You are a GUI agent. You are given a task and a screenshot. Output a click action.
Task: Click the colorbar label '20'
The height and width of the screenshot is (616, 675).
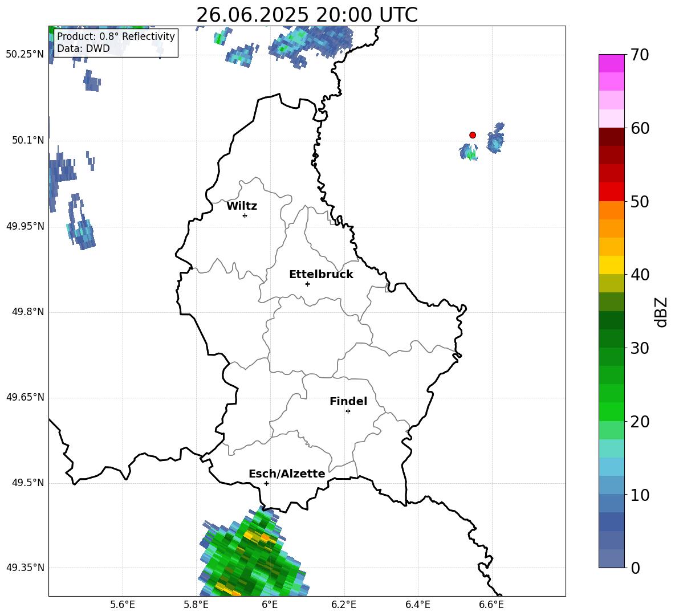click(x=640, y=422)
